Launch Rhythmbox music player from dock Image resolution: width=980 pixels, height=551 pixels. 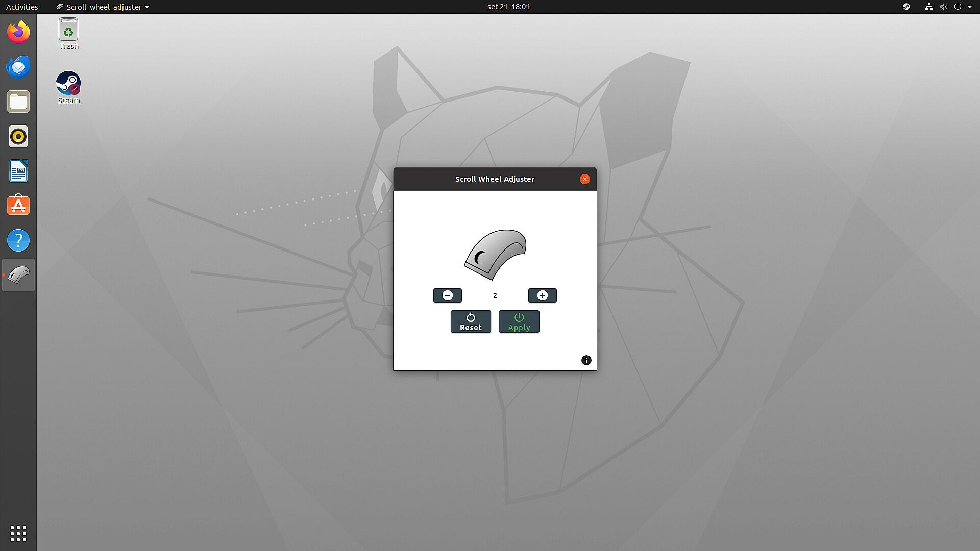[18, 136]
